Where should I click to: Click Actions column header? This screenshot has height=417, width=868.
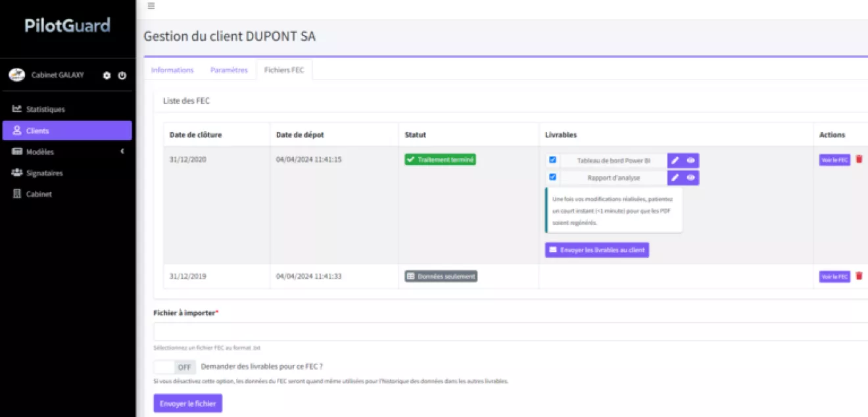click(x=832, y=135)
